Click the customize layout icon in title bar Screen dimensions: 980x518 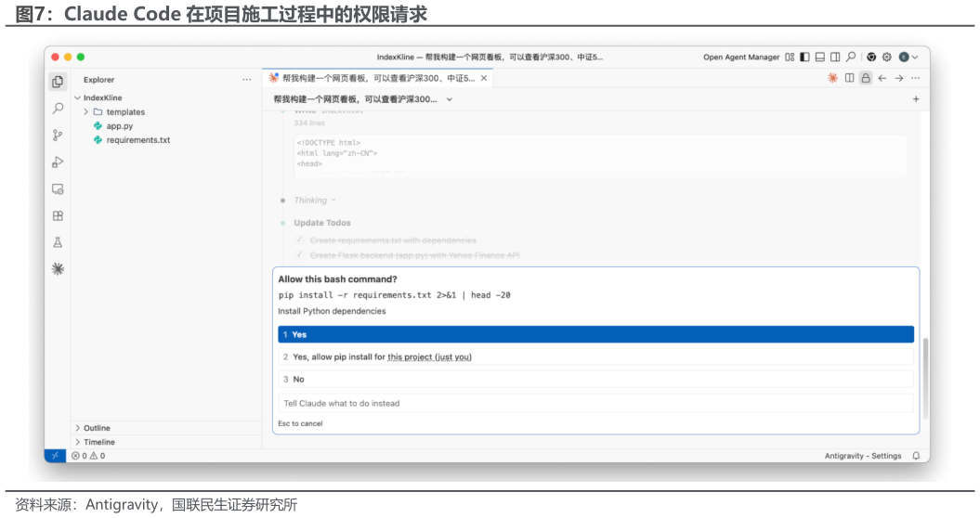click(790, 57)
